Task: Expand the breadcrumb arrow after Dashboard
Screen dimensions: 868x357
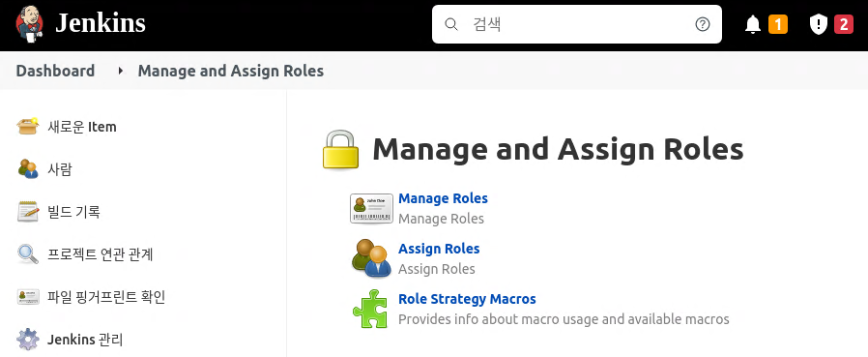Action: 121,71
